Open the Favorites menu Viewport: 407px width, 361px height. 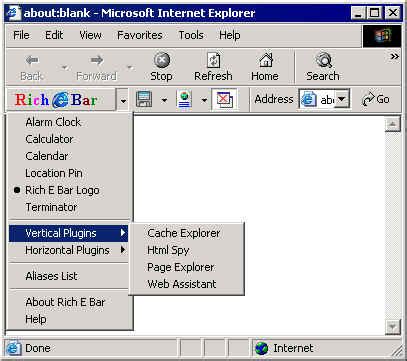point(140,35)
